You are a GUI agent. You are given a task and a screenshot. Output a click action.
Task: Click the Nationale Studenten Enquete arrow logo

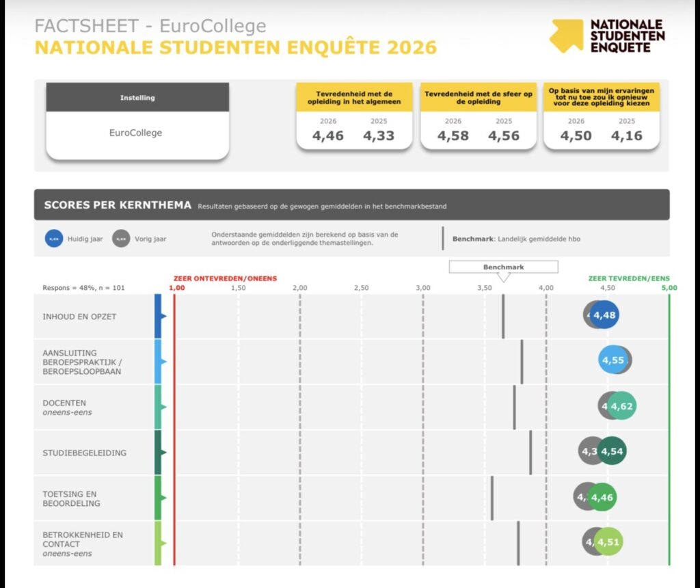click(x=567, y=36)
